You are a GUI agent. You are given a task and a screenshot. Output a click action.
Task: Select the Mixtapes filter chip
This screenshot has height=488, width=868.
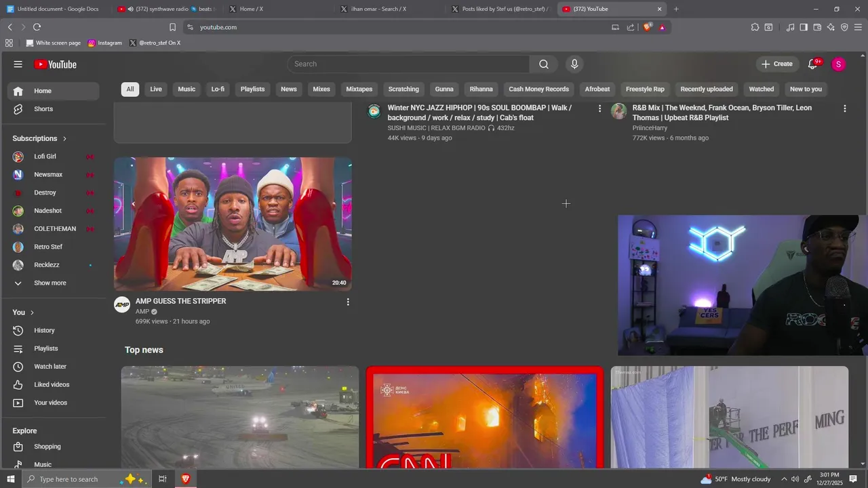tap(359, 89)
